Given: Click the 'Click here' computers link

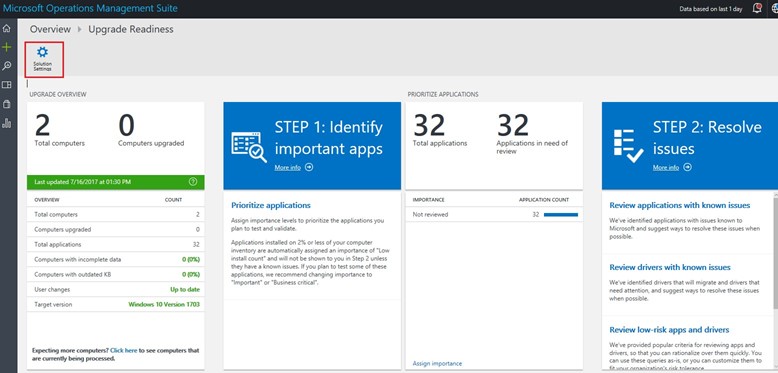Looking at the screenshot, I should 124,350.
